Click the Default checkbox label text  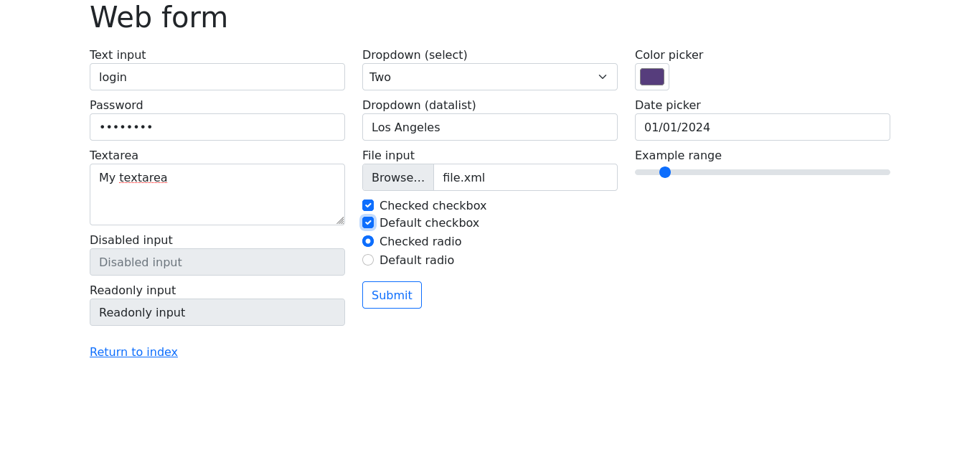click(429, 222)
